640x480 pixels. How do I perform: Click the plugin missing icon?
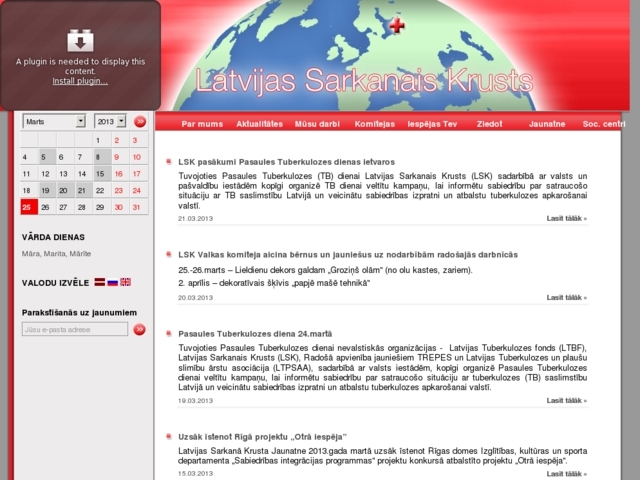click(80, 40)
